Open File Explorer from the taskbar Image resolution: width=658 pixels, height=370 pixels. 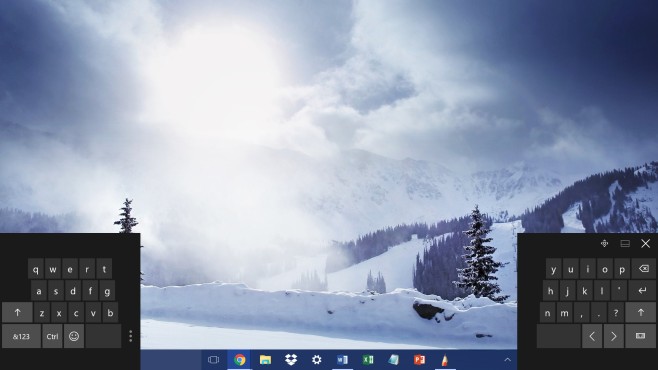coord(265,360)
